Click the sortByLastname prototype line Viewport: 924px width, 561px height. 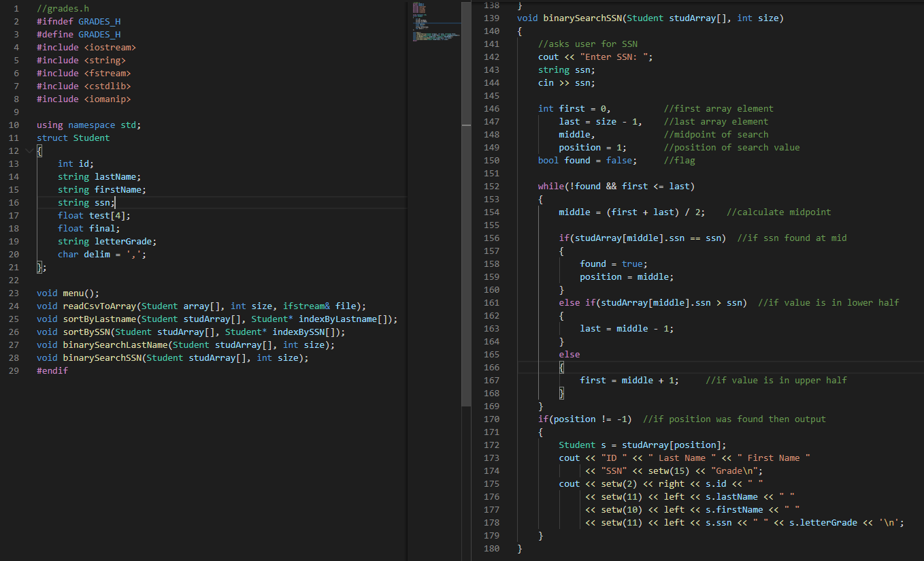pyautogui.click(x=217, y=319)
